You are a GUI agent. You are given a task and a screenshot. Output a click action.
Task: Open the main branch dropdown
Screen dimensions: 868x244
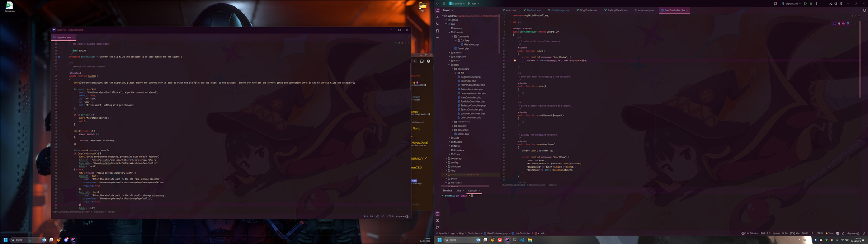coord(474,4)
